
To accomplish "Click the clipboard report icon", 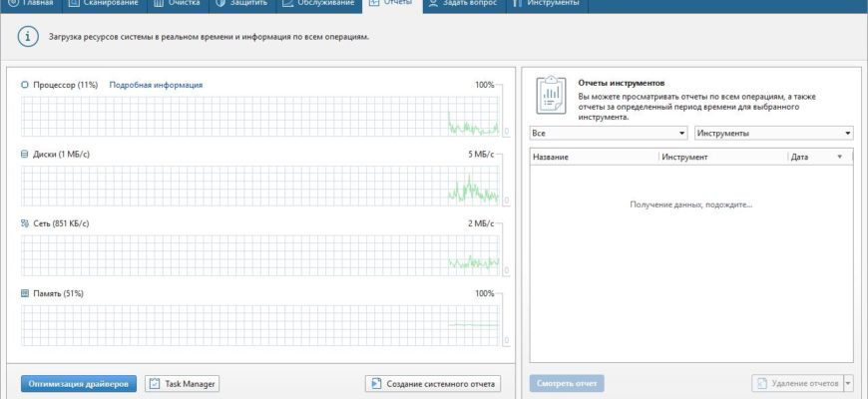I will [x=551, y=97].
